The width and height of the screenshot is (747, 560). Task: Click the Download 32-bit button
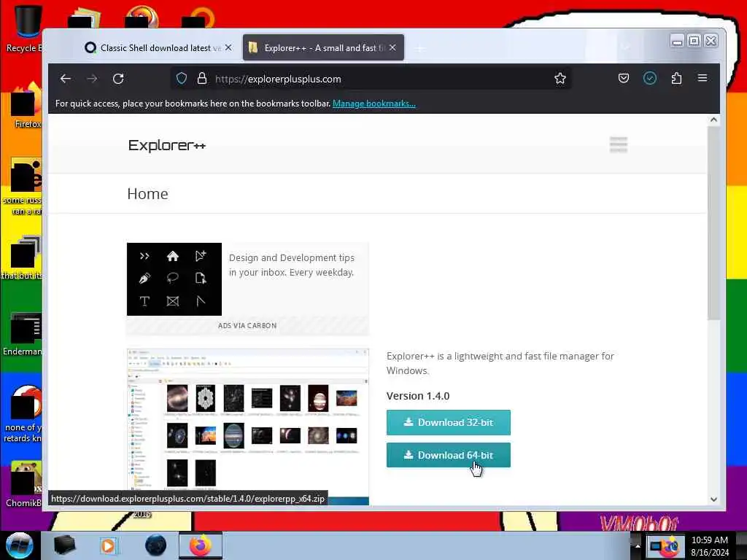(x=449, y=422)
